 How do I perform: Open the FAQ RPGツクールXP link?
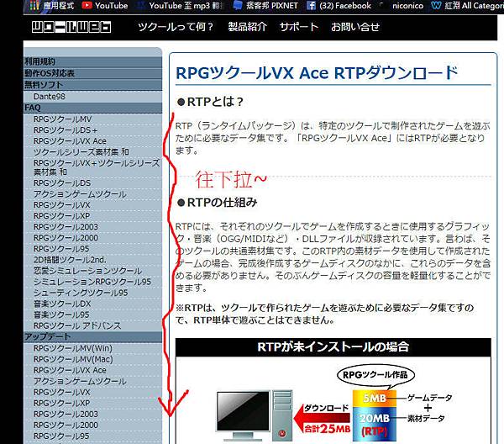point(61,216)
